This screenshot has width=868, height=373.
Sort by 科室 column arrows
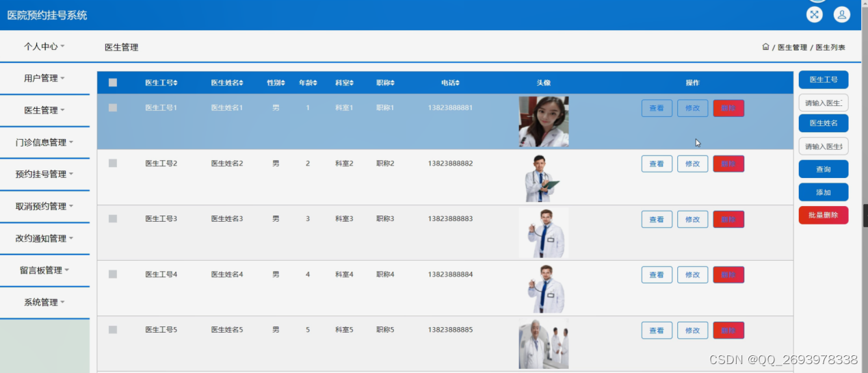352,83
